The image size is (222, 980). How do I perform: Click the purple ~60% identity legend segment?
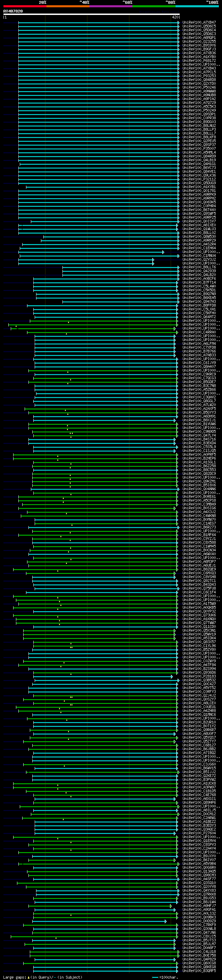point(111,6)
